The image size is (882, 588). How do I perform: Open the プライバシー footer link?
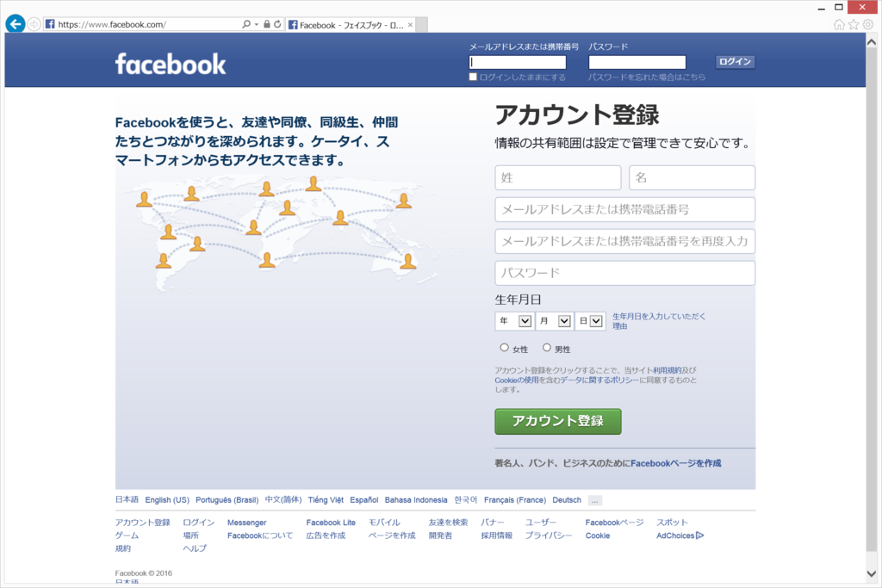point(549,535)
